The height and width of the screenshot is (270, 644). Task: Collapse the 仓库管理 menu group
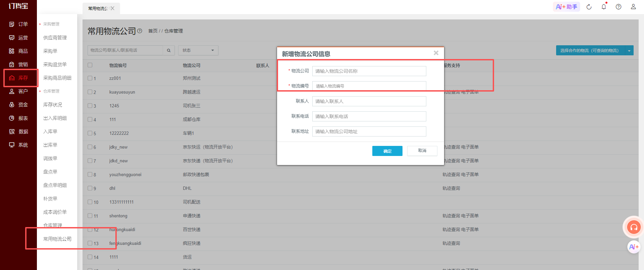51,91
